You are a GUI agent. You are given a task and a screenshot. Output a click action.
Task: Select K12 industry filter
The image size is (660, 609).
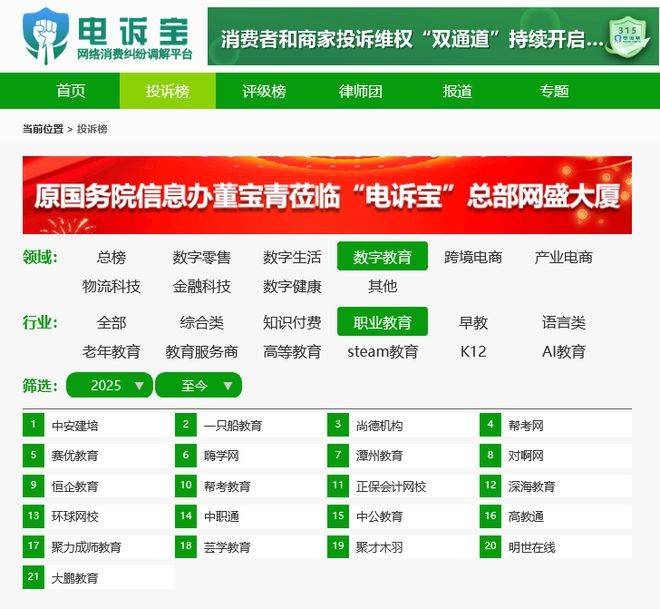coord(473,351)
